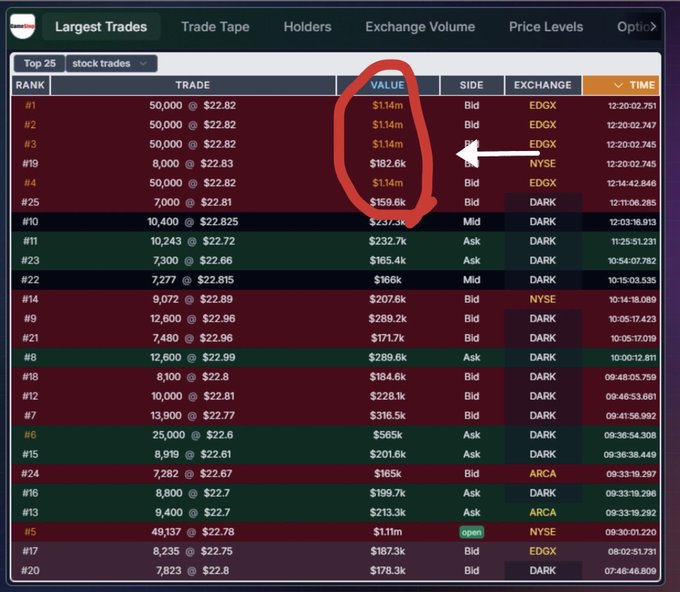The height and width of the screenshot is (592, 680).
Task: Select the '7,277 @ $22.815' trade
Action: tap(193, 280)
